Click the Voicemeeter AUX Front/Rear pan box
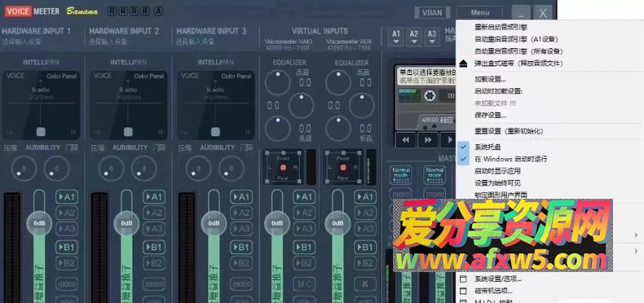 [343, 167]
